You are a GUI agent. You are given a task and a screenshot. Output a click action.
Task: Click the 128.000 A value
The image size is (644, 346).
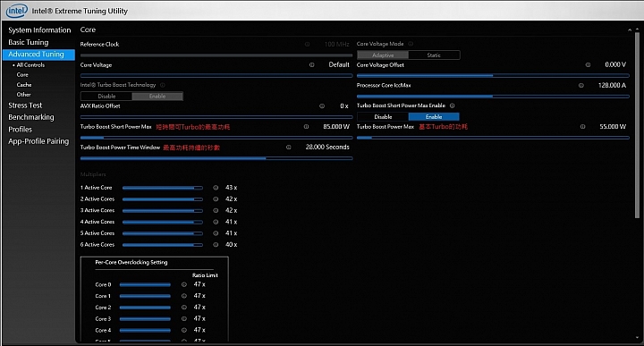(x=612, y=85)
